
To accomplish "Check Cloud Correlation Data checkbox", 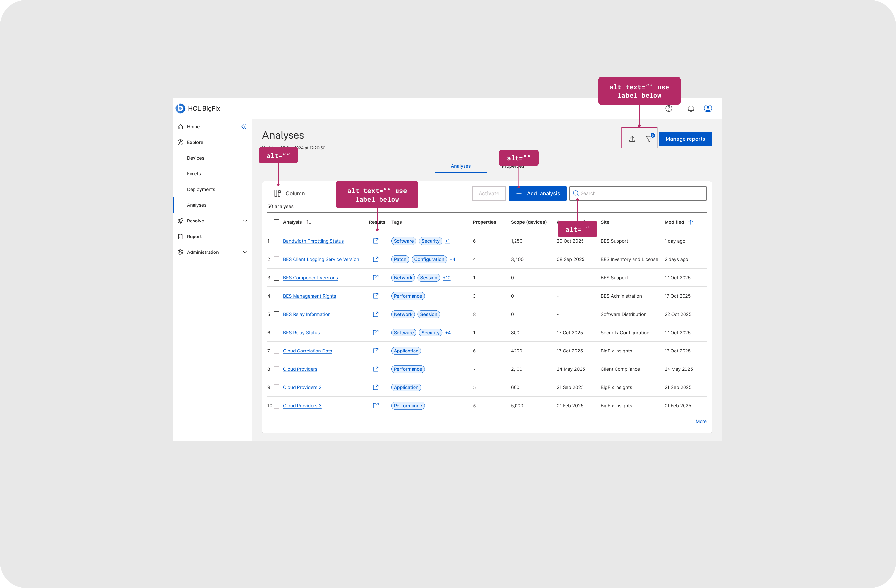I will pos(276,351).
